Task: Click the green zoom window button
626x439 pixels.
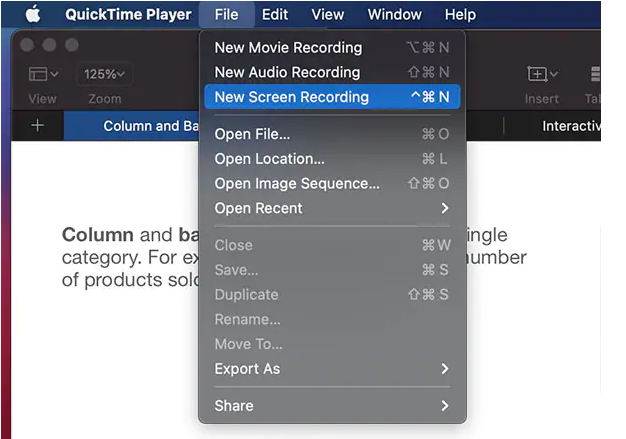Action: coord(72,45)
